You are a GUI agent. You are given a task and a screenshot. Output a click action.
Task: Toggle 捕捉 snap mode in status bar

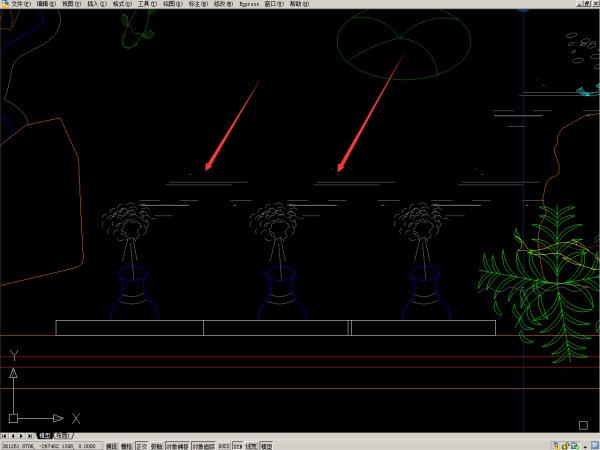[111, 445]
